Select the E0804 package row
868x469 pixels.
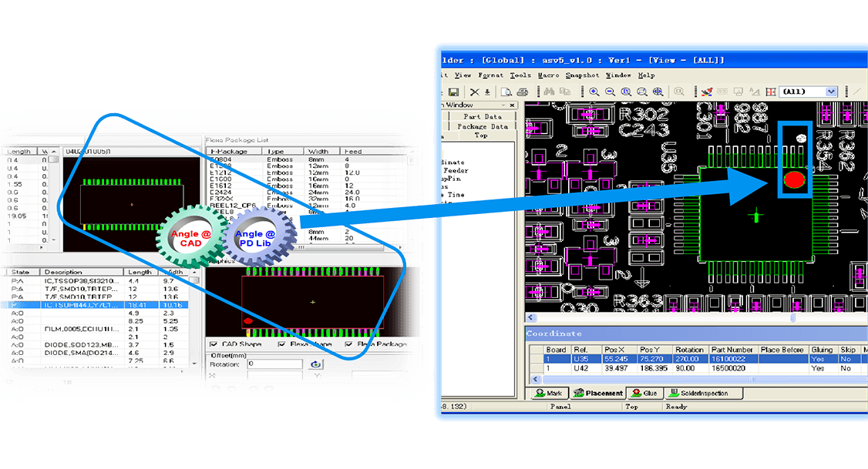pyautogui.click(x=308, y=159)
